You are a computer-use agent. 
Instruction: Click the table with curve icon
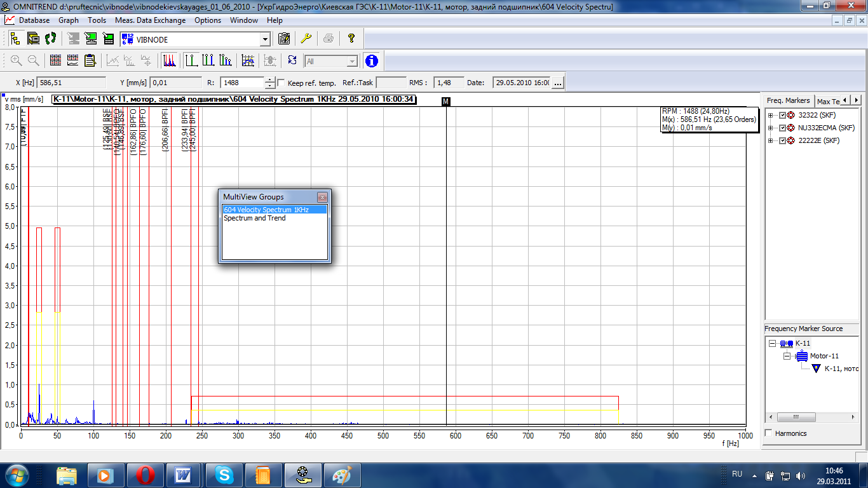tap(73, 61)
